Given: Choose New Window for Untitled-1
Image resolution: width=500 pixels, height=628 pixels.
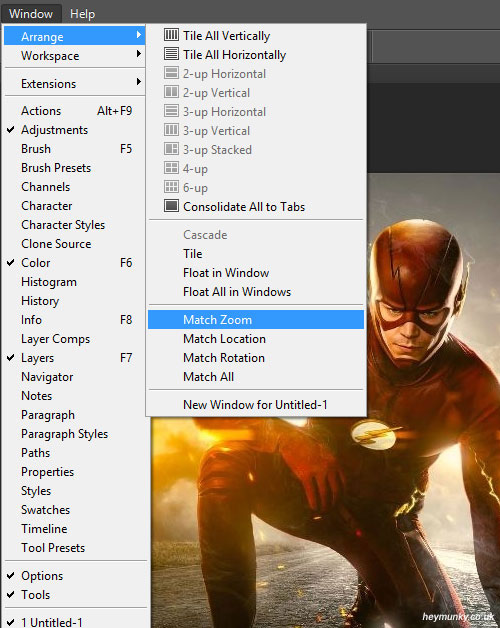Looking at the screenshot, I should click(256, 405).
